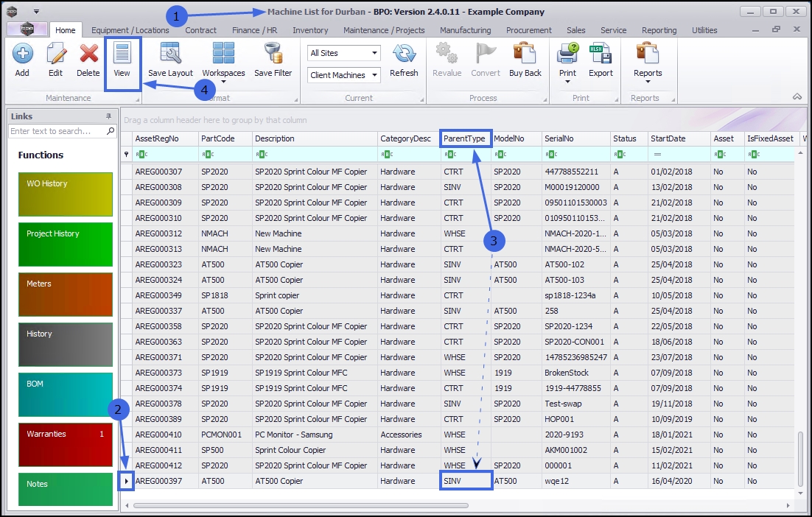The width and height of the screenshot is (812, 517).
Task: Open the History tile
Action: pos(66,345)
